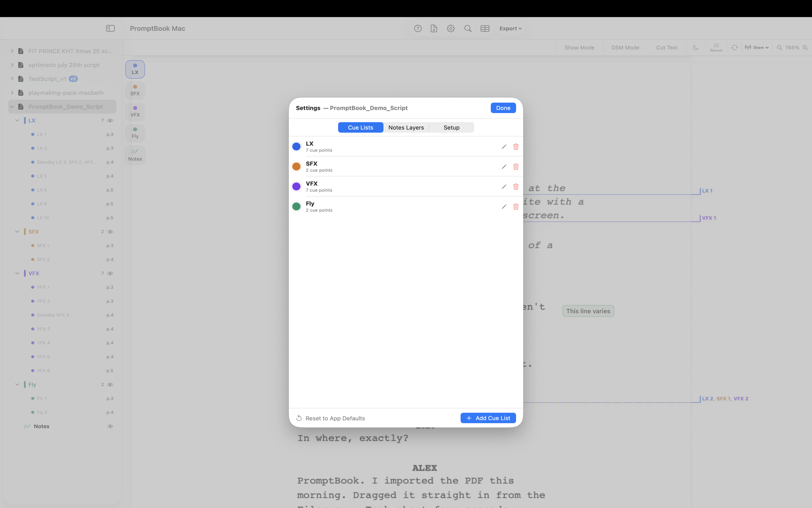Zoom in with the plus magnifier
This screenshot has width=812, height=508.
[805, 47]
